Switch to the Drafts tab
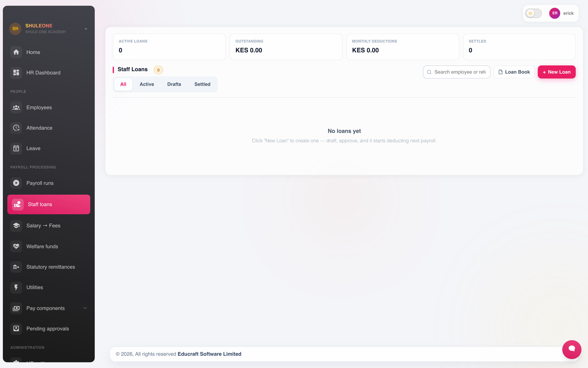588x368 pixels. tap(174, 84)
